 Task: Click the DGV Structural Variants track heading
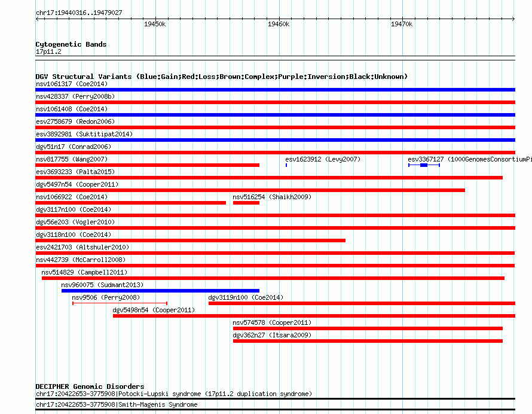222,77
